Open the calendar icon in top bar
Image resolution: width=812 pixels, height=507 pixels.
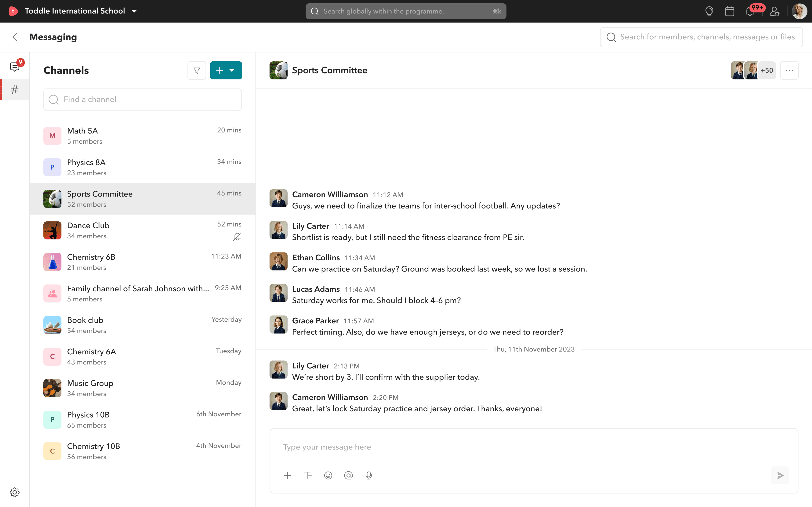coord(730,11)
